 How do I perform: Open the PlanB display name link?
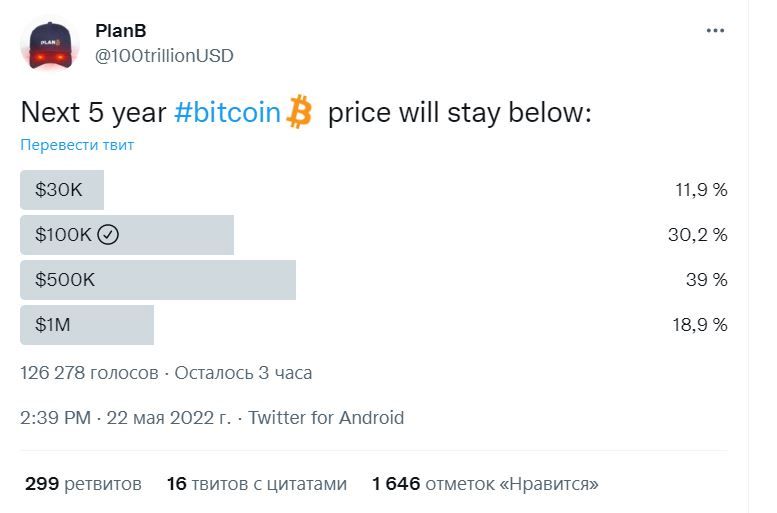pyautogui.click(x=121, y=31)
